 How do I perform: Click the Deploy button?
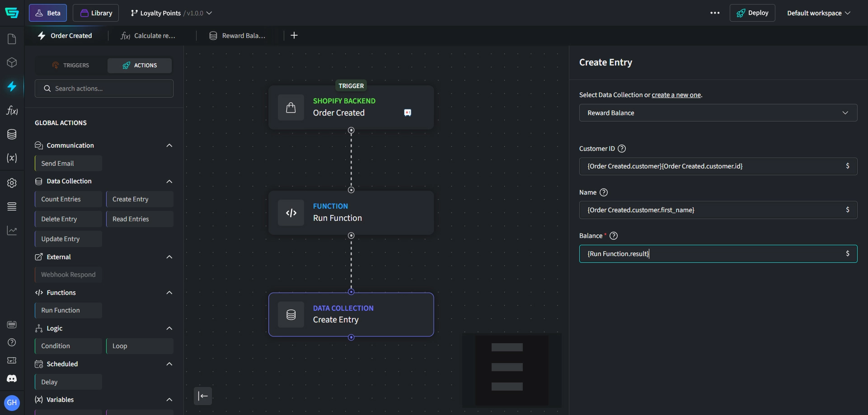point(753,13)
